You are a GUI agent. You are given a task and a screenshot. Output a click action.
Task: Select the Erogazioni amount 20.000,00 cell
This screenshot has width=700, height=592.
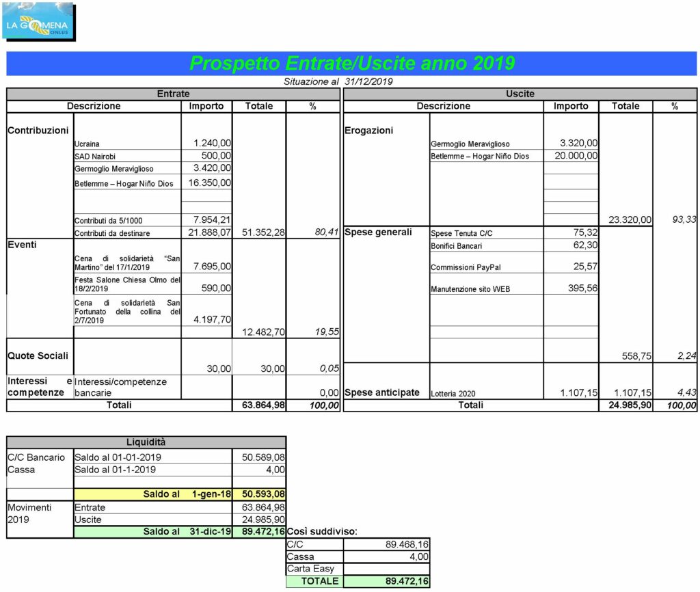point(571,156)
